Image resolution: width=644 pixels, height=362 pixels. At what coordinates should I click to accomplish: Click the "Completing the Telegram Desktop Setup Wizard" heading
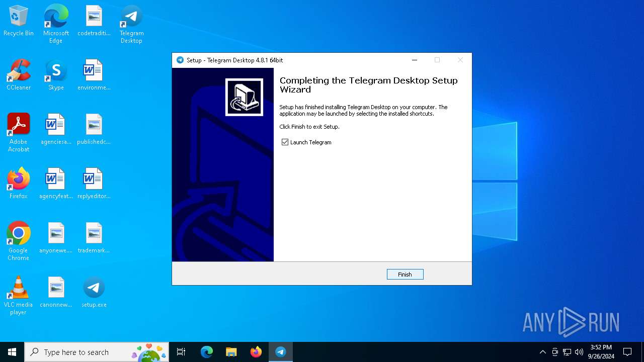pos(369,85)
